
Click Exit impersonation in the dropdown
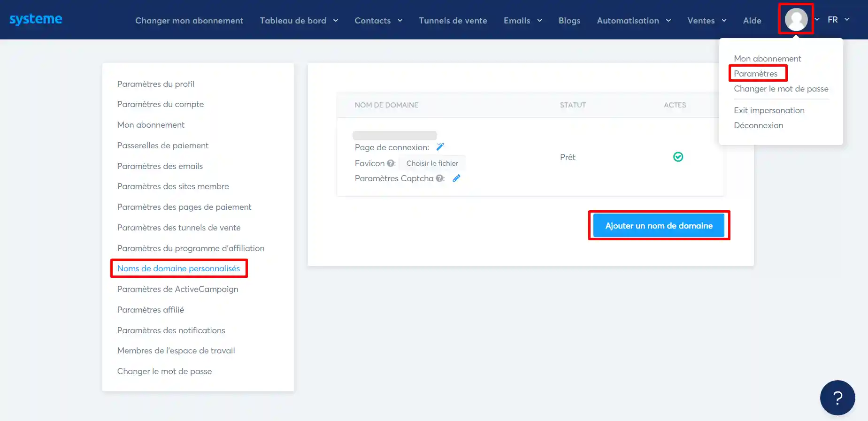pyautogui.click(x=769, y=110)
